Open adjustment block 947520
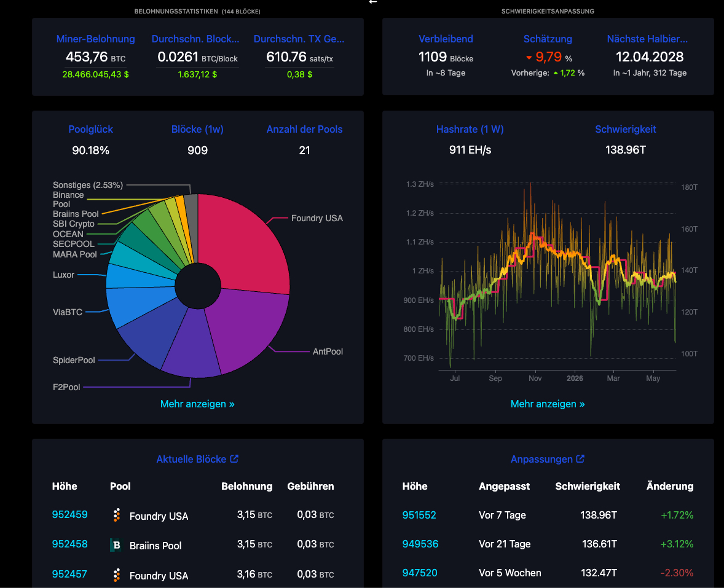The width and height of the screenshot is (724, 588). coord(420,573)
